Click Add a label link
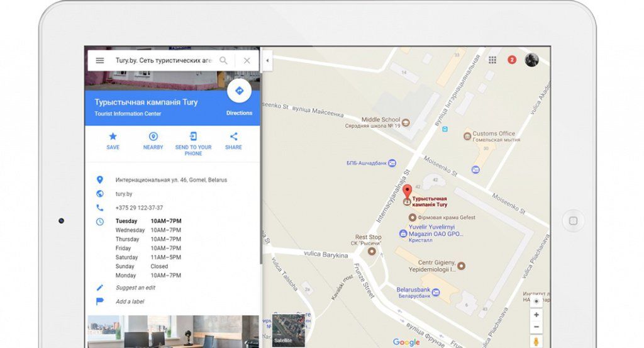The width and height of the screenshot is (644, 348). (x=130, y=301)
